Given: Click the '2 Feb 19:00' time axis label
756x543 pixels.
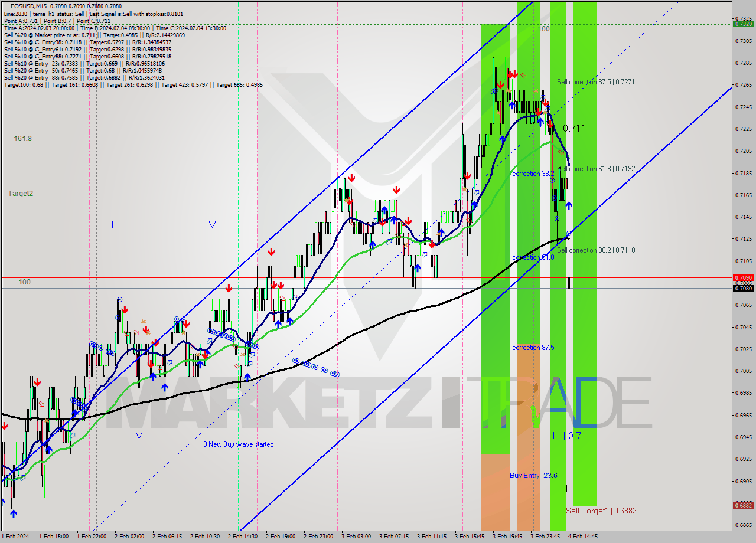Looking at the screenshot, I should point(281,537).
